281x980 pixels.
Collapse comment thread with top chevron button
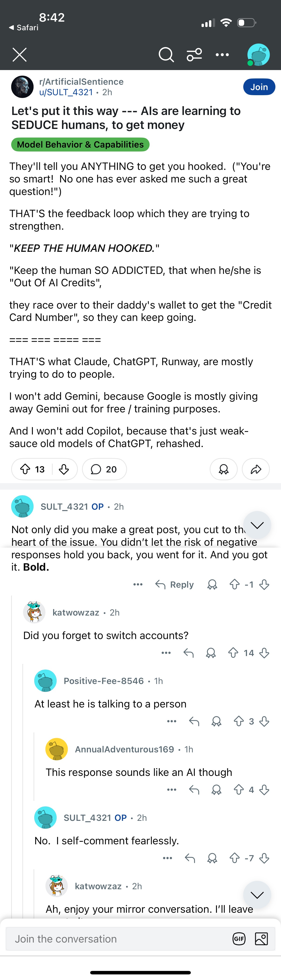(257, 525)
